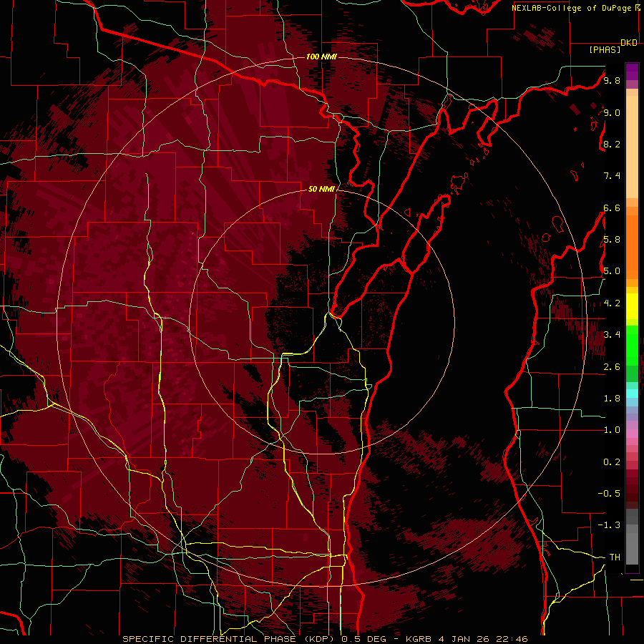Click the TH threshold label on the scale

tap(615, 557)
